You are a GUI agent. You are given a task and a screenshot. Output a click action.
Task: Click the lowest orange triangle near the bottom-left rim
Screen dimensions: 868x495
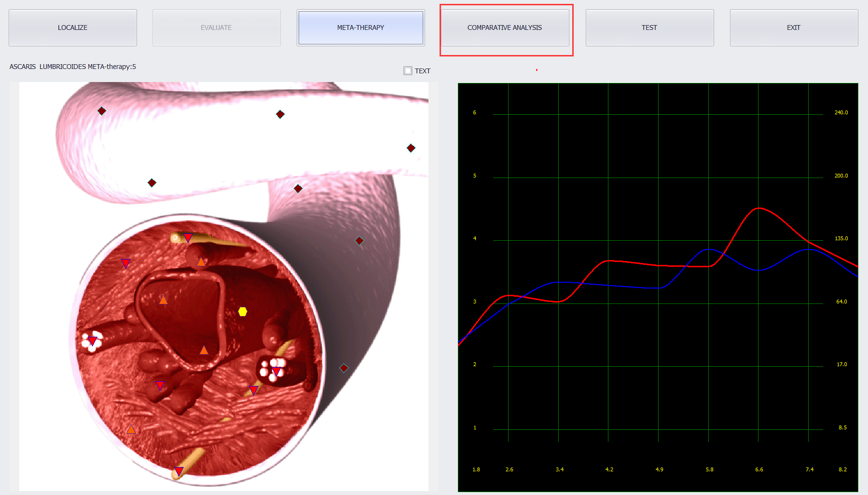131,429
